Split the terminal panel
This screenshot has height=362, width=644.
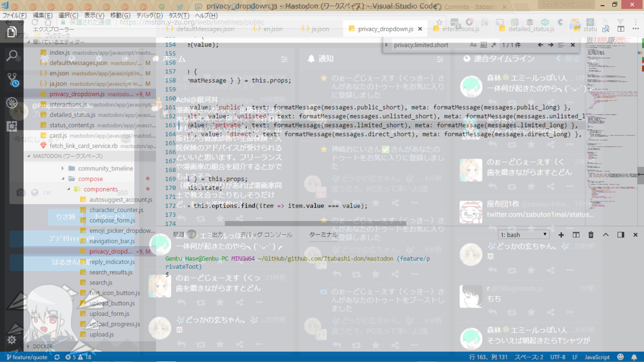576,235
